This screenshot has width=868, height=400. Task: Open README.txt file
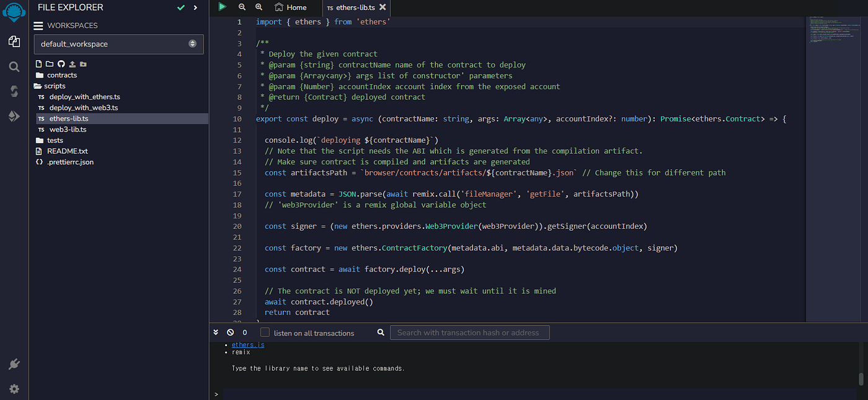pyautogui.click(x=68, y=151)
